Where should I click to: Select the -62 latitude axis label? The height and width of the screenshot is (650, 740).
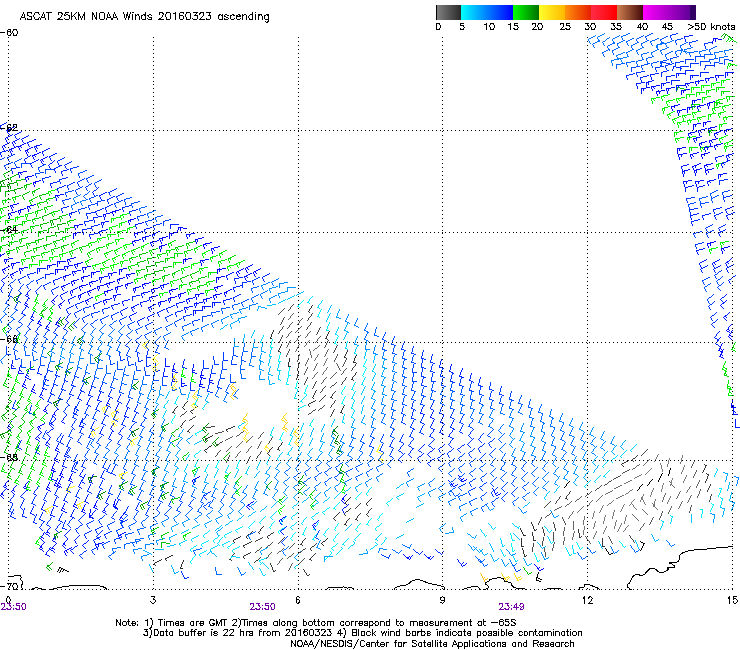tap(9, 127)
